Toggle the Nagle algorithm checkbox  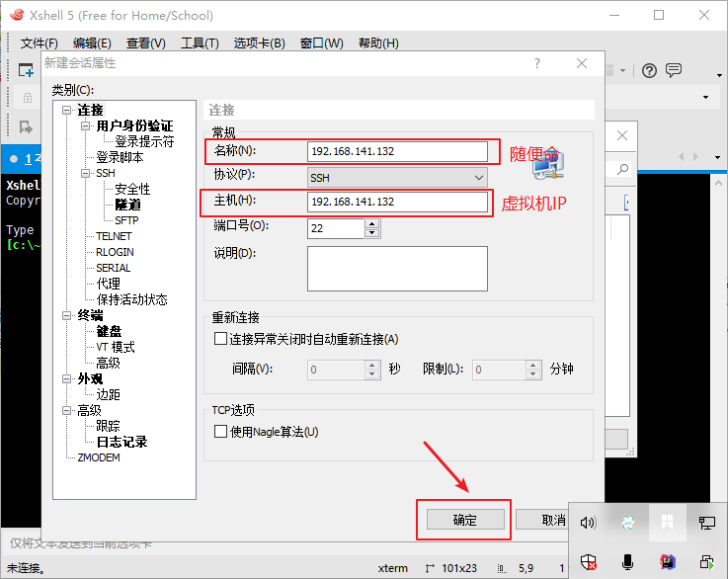pos(220,432)
